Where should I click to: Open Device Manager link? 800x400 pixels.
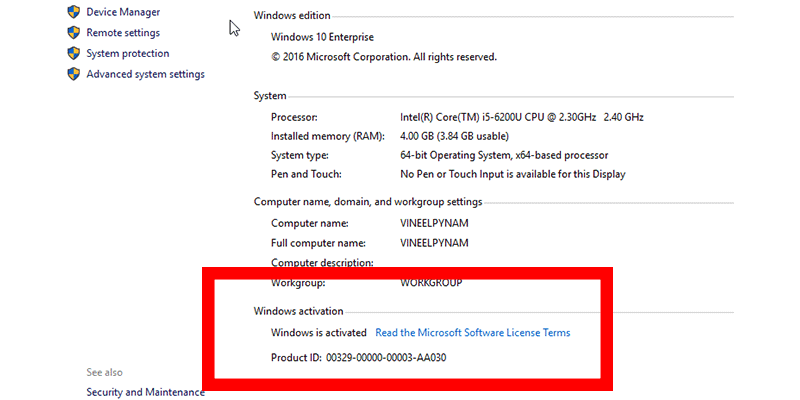(122, 12)
